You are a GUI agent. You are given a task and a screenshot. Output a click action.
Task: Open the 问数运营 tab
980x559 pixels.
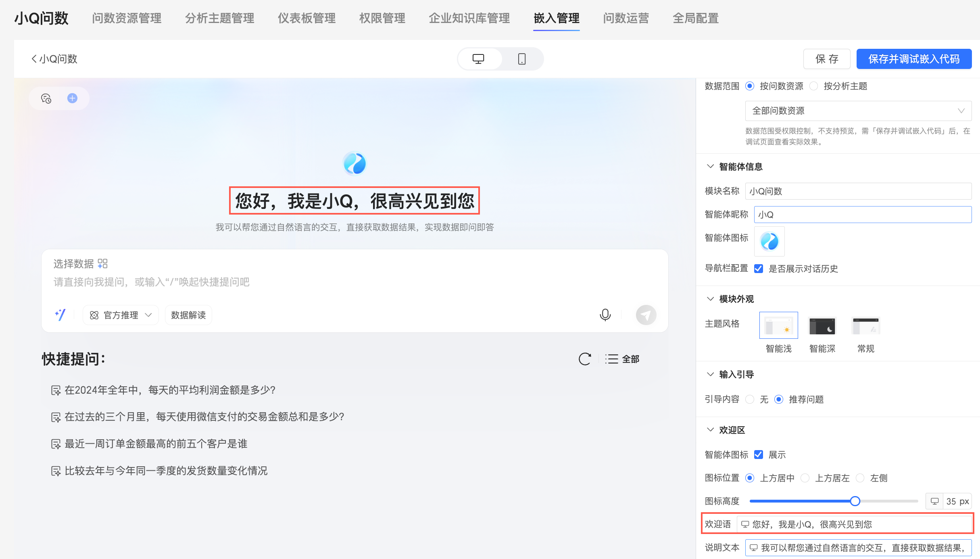(626, 18)
